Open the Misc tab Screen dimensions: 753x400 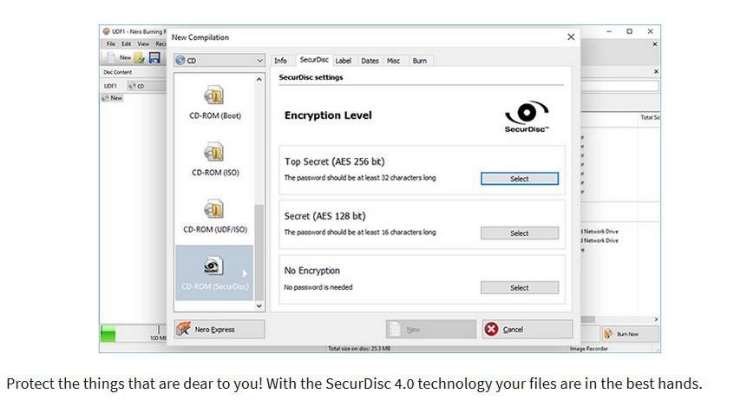pos(393,61)
